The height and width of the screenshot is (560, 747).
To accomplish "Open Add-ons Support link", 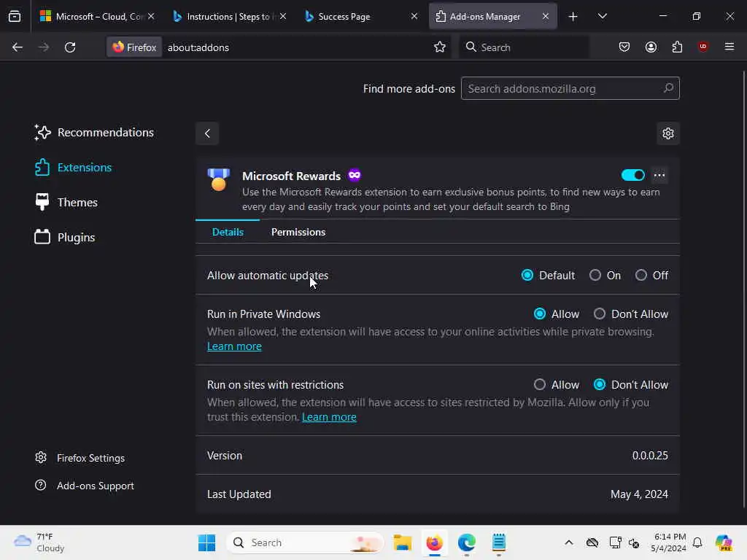I will tap(85, 485).
